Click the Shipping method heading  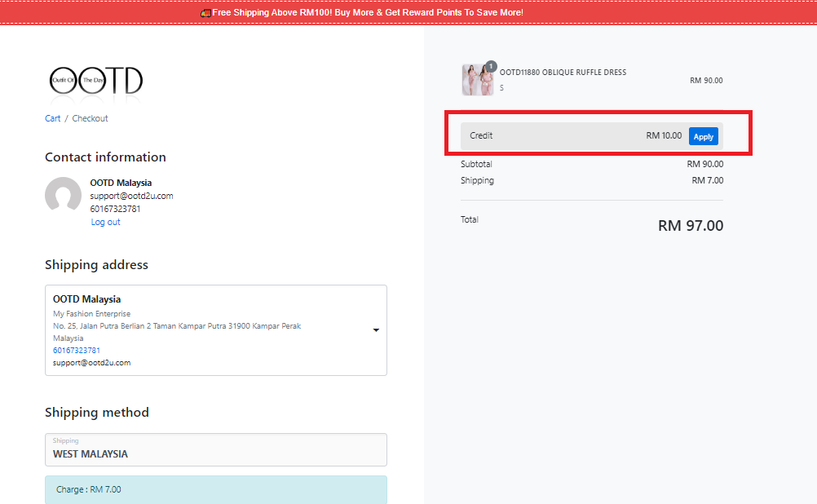pos(97,413)
